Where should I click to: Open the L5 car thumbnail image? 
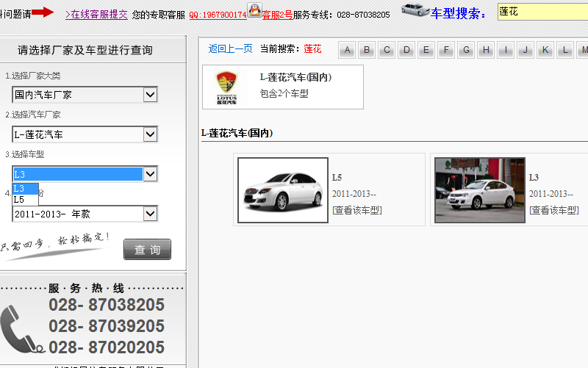[x=283, y=190]
